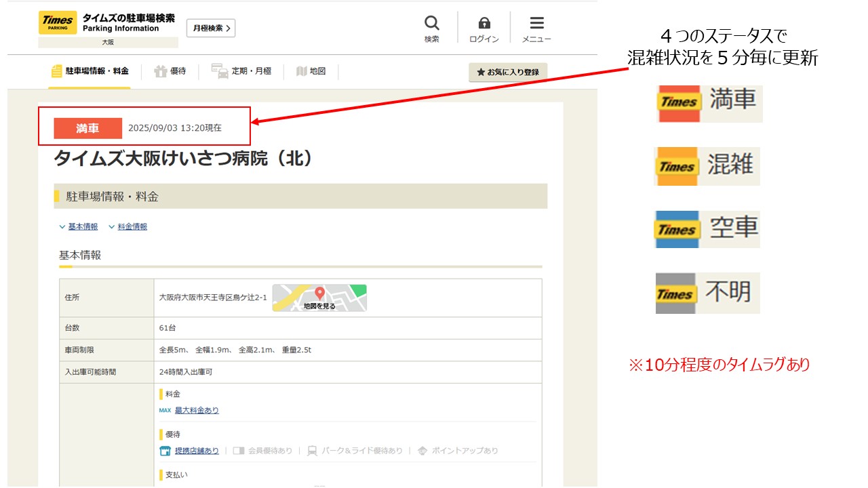Click the Times Parking logo

[58, 22]
